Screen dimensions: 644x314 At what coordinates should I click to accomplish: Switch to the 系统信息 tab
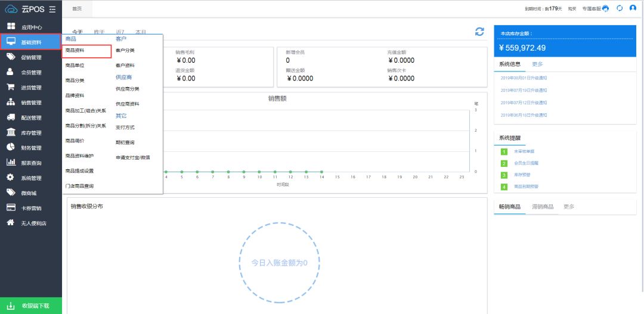pos(510,64)
